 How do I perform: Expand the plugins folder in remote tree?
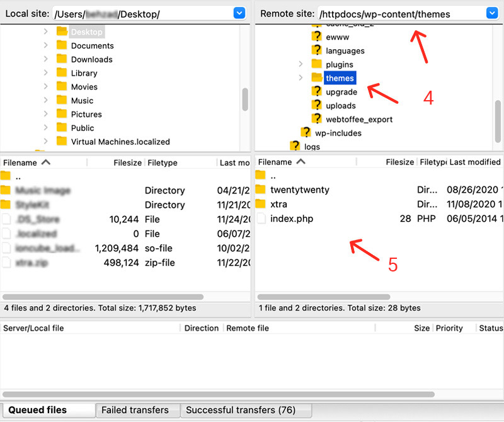coord(301,64)
